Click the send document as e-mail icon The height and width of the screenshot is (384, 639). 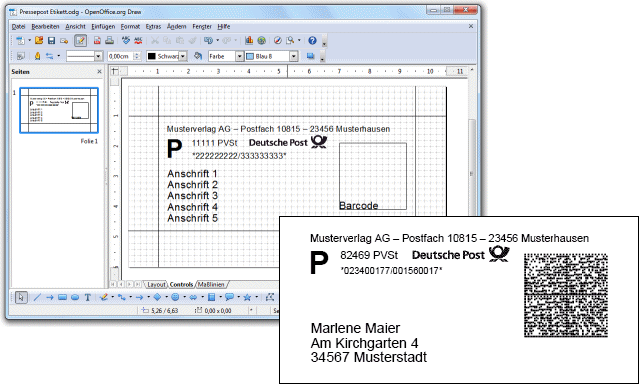[64, 40]
